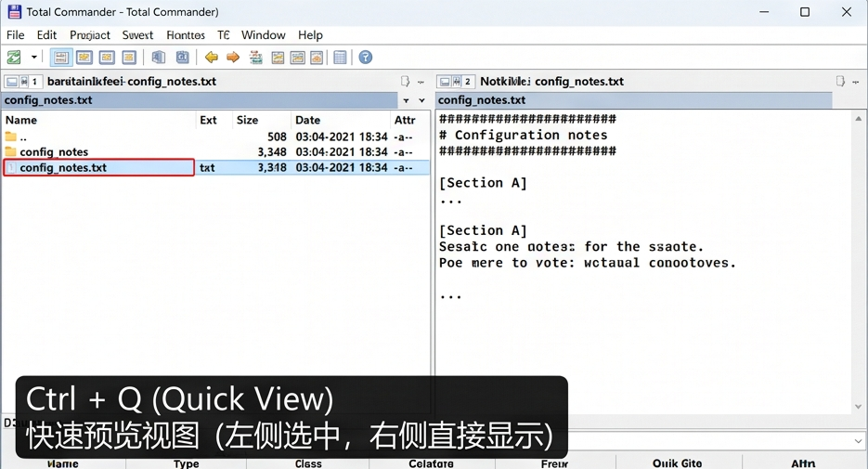The height and width of the screenshot is (469, 868).
Task: Minimize the Total Commander window
Action: pyautogui.click(x=764, y=12)
